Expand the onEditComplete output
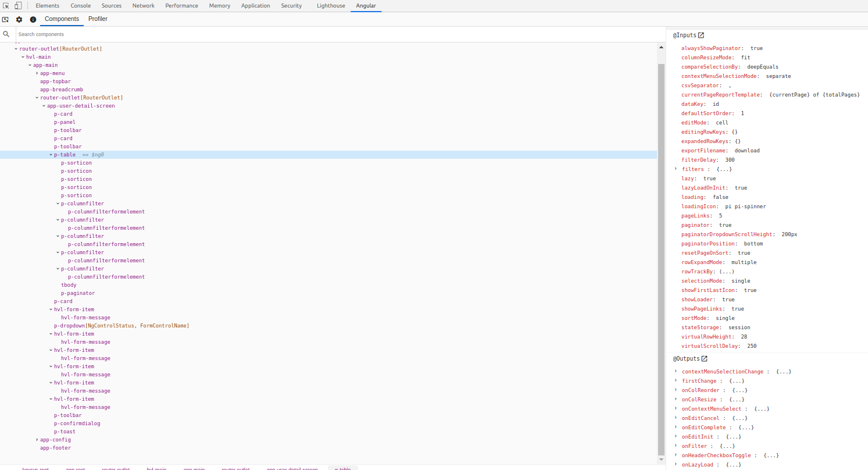 tap(676, 427)
